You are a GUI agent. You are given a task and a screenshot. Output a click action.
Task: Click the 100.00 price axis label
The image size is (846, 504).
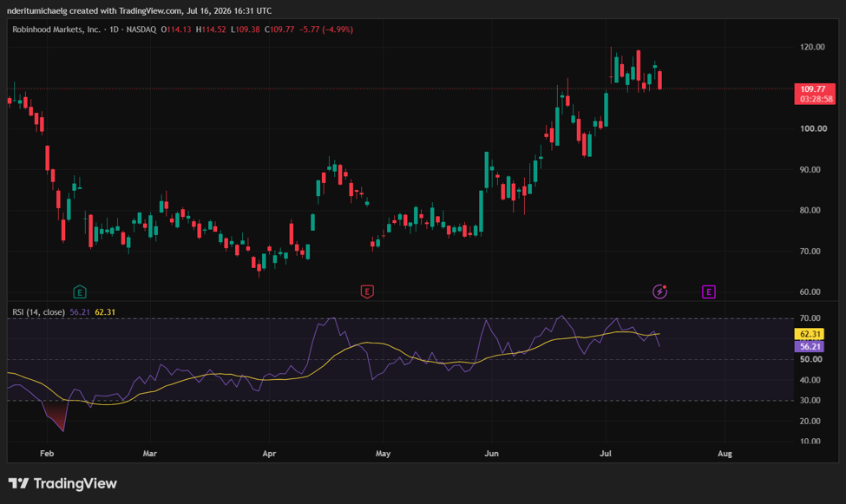tap(813, 128)
